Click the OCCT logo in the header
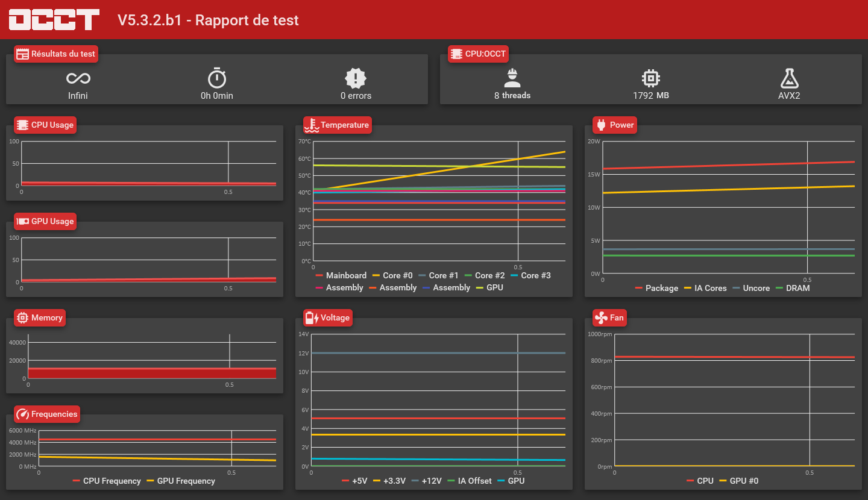The image size is (868, 500). 54,20
